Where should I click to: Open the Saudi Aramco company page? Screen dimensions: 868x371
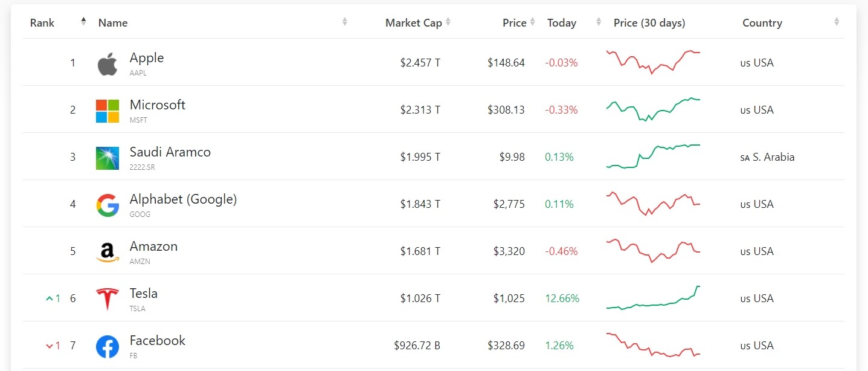(170, 152)
